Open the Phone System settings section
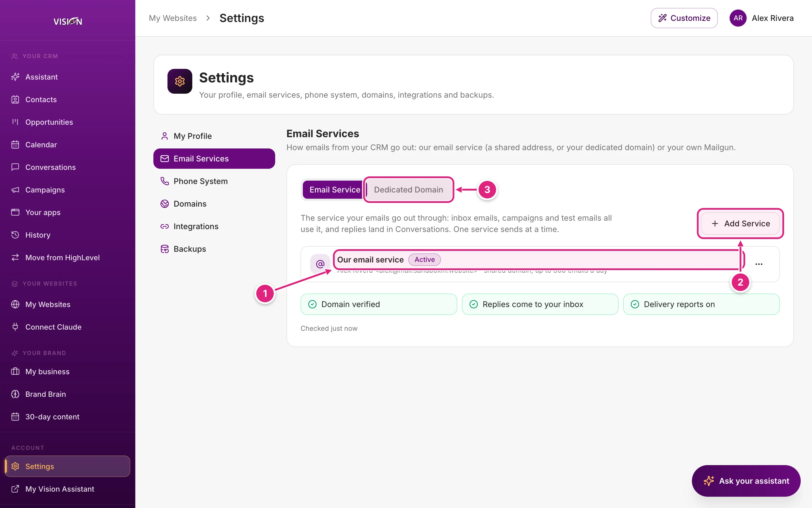 (214, 181)
